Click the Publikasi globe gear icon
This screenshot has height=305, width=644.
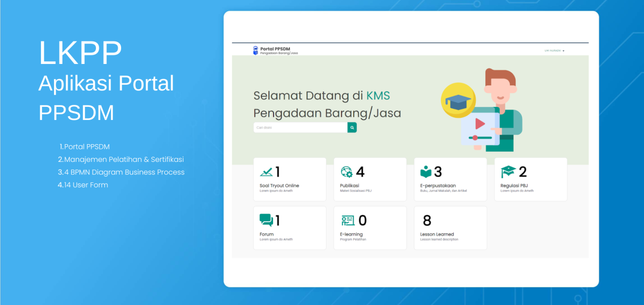click(346, 172)
